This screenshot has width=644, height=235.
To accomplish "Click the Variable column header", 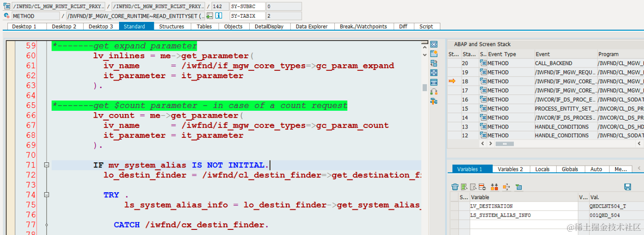I will pos(524,197).
